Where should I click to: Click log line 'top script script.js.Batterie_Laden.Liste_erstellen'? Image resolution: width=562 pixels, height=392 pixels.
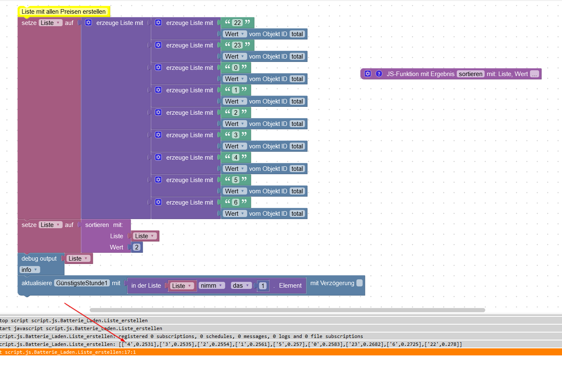(281, 321)
